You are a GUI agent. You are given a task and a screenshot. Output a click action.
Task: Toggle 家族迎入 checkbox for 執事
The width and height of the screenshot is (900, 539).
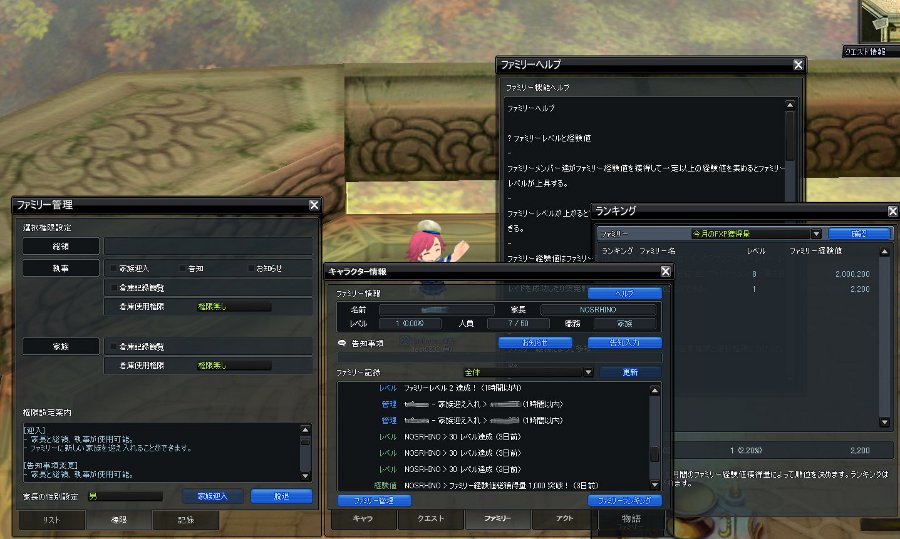[114, 268]
